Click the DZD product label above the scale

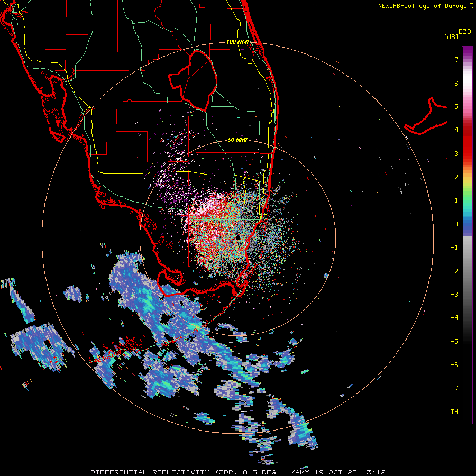click(x=465, y=32)
